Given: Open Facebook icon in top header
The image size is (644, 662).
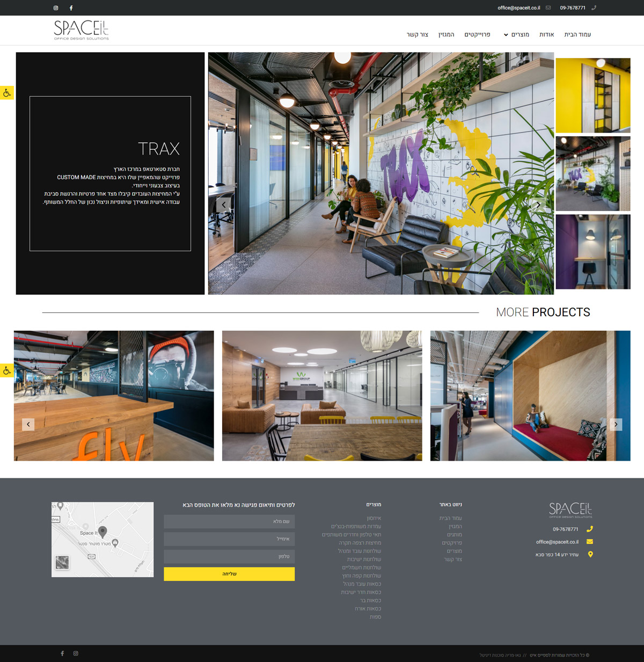Looking at the screenshot, I should tap(71, 8).
